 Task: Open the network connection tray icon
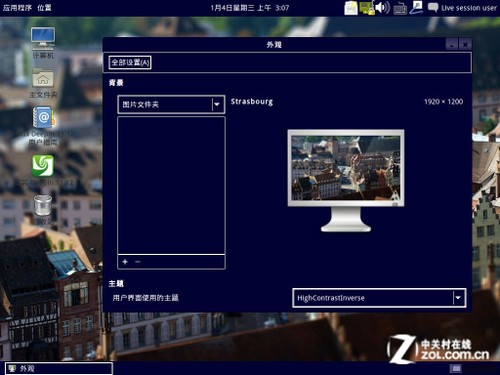pyautogui.click(x=367, y=8)
